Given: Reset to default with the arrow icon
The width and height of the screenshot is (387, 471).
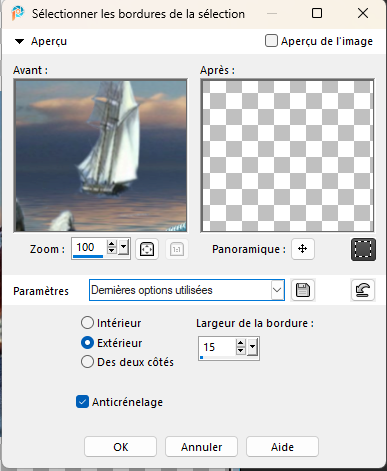Looking at the screenshot, I should (x=363, y=290).
